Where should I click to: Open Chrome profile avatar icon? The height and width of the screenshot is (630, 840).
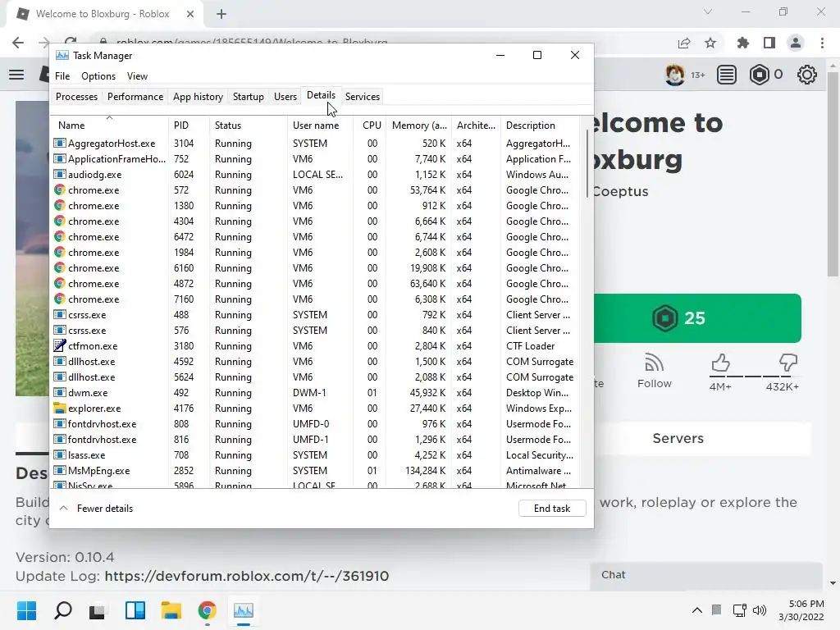click(x=796, y=43)
